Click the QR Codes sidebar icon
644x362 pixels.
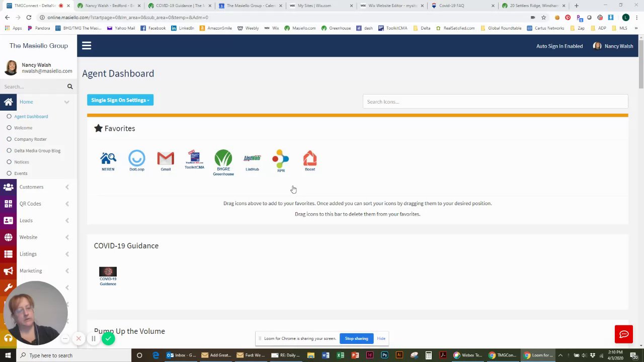8,204
